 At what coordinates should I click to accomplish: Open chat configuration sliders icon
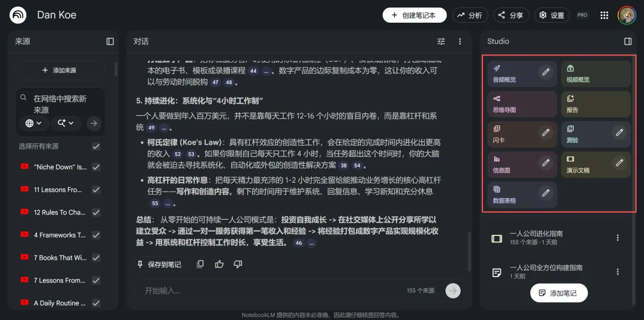click(x=441, y=41)
